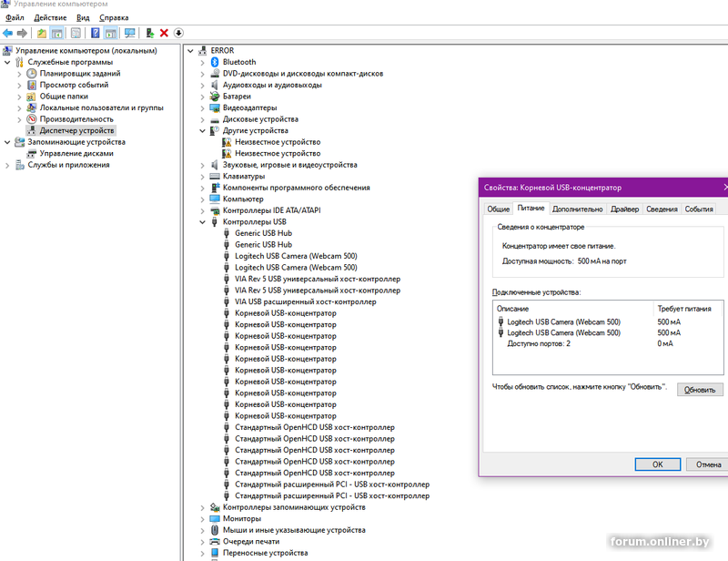Image resolution: width=728 pixels, height=561 pixels.
Task: Click the round down-arrow disable device icon
Action: [178, 33]
